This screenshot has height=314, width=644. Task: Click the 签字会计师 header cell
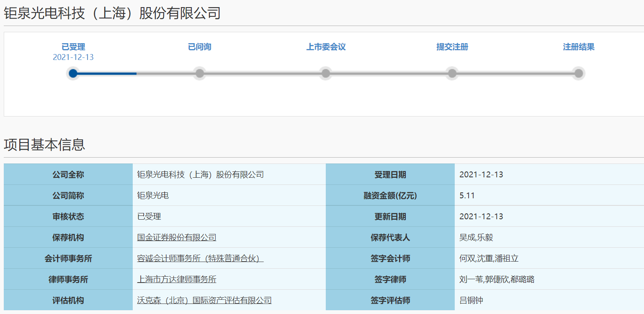tap(390, 258)
